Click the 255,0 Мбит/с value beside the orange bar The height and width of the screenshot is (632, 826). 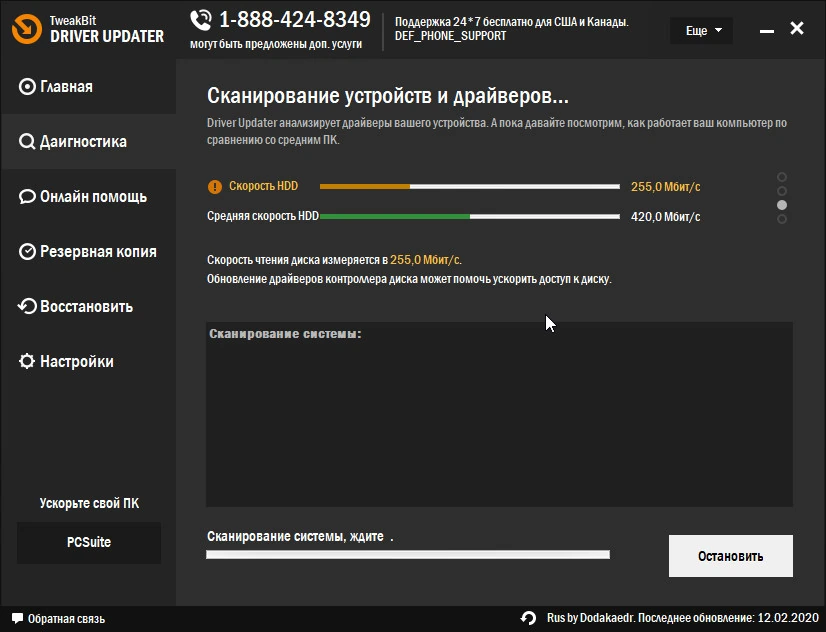(x=666, y=186)
